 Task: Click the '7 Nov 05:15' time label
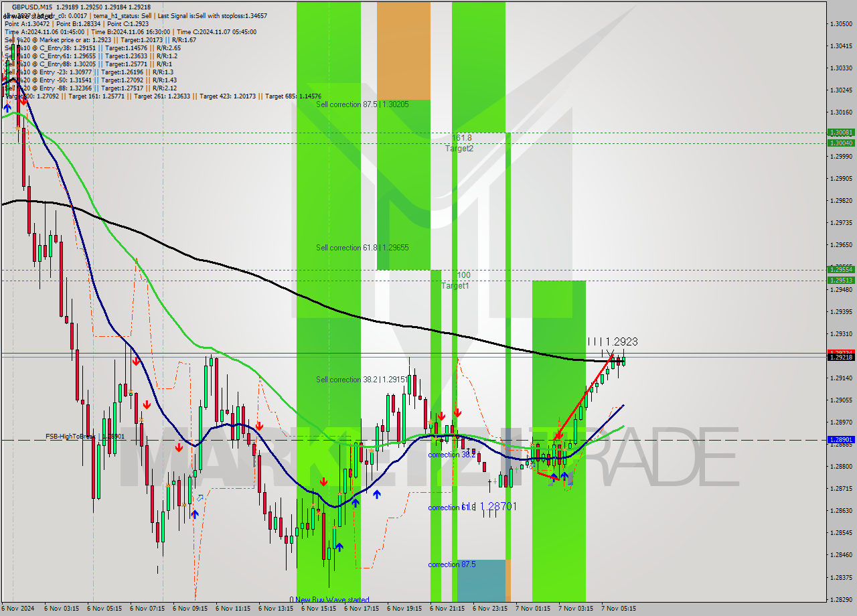[619, 609]
